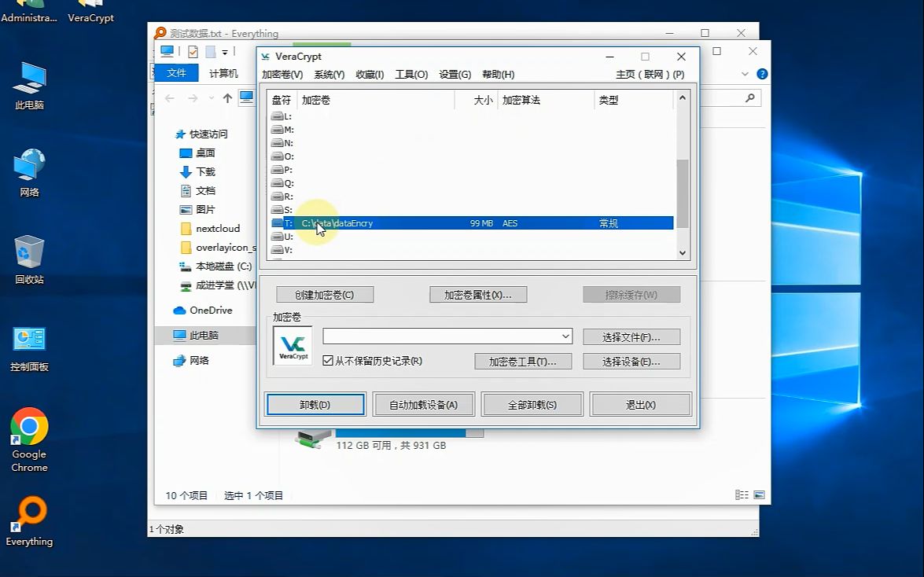Open 加密卷(V) menu
The width and height of the screenshot is (924, 577).
pos(282,74)
